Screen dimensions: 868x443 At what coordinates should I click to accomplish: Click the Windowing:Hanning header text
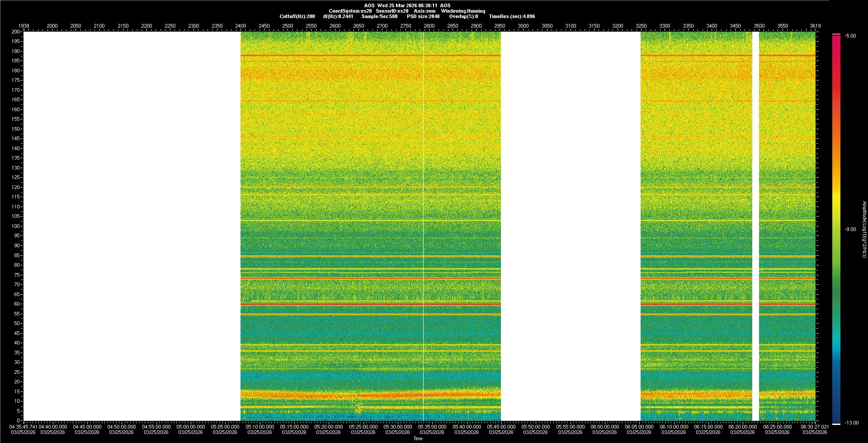pyautogui.click(x=463, y=11)
